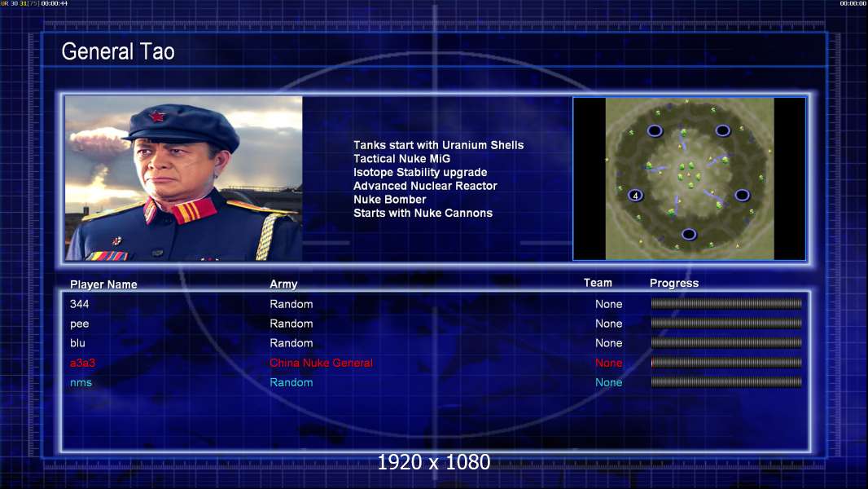
Task: Click the progress bar for player 344
Action: coord(726,303)
